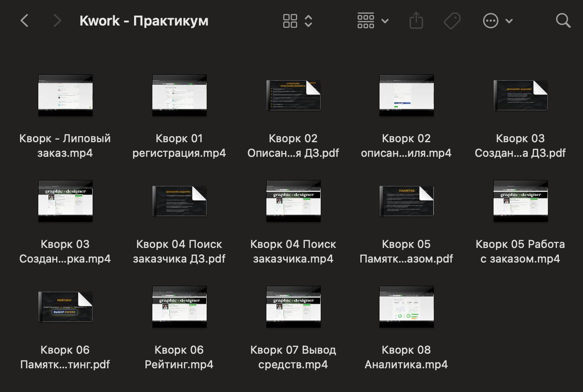Select Кворк 04 Поиск заказчика ДЗ.pdf thumbnail
Viewport: 583px width, 392px height.
(179, 201)
